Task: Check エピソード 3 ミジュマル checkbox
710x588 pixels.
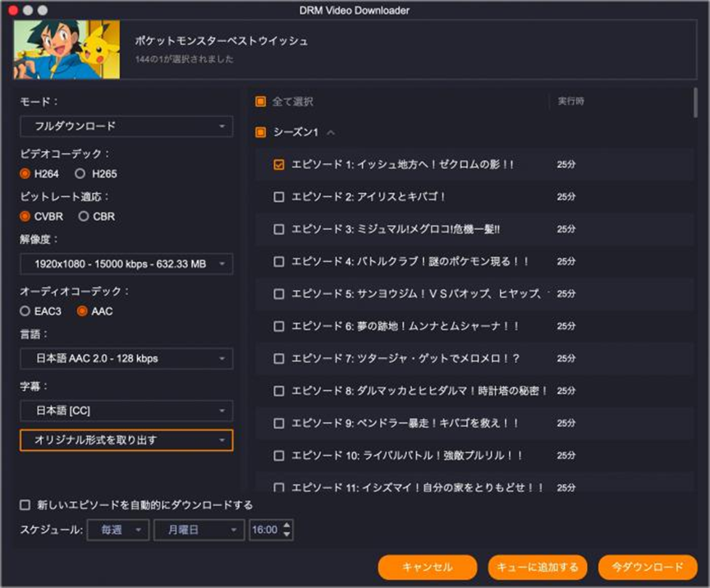Action: [x=279, y=229]
